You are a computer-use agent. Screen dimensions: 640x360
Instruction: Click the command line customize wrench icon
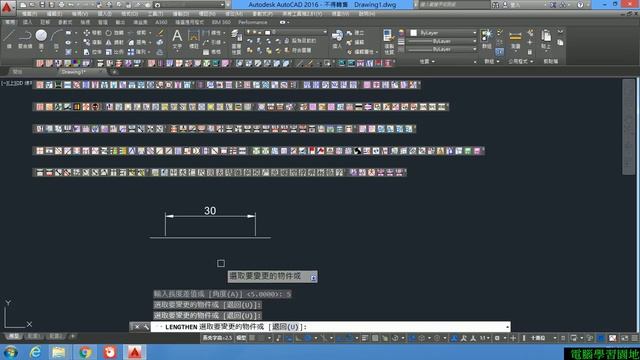pos(146,327)
